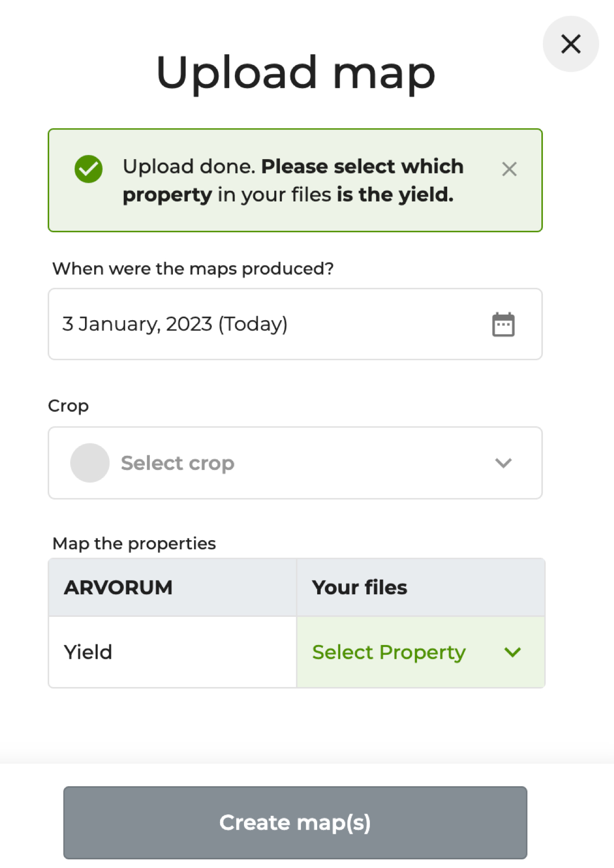Click the green success checkmark icon
The image size is (614, 868).
88,169
